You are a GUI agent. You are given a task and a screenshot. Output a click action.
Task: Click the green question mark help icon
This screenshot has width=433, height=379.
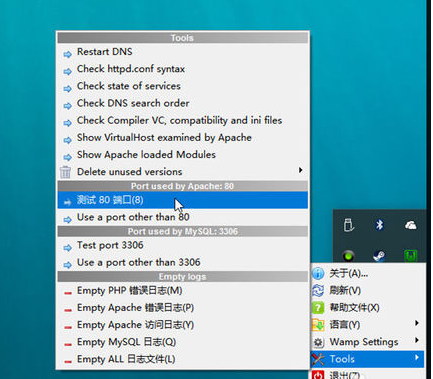(318, 307)
